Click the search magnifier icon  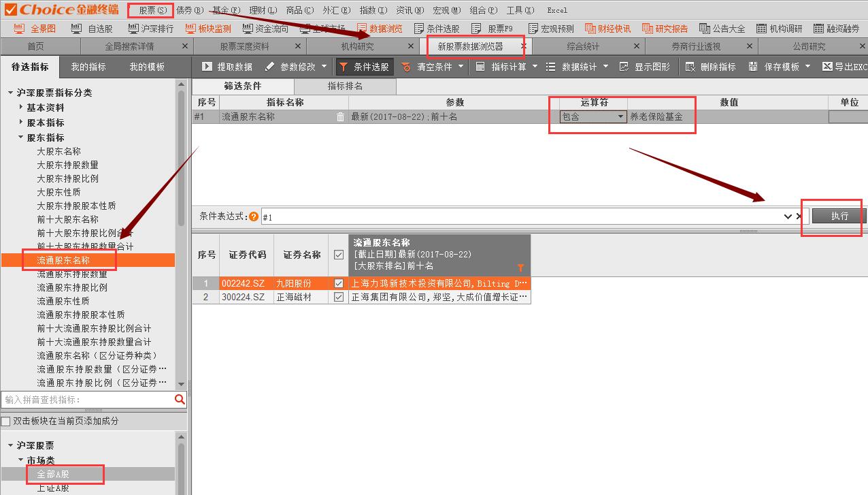pyautogui.click(x=180, y=400)
